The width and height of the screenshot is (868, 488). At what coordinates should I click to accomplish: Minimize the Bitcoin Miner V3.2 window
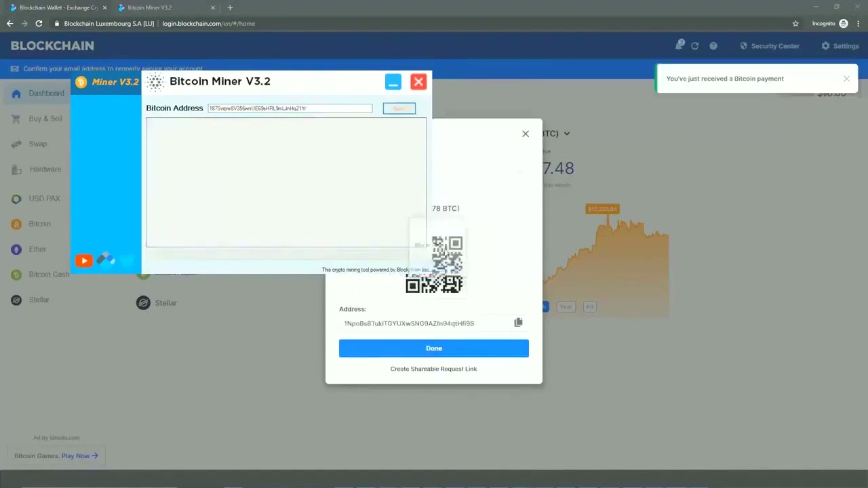(x=393, y=82)
